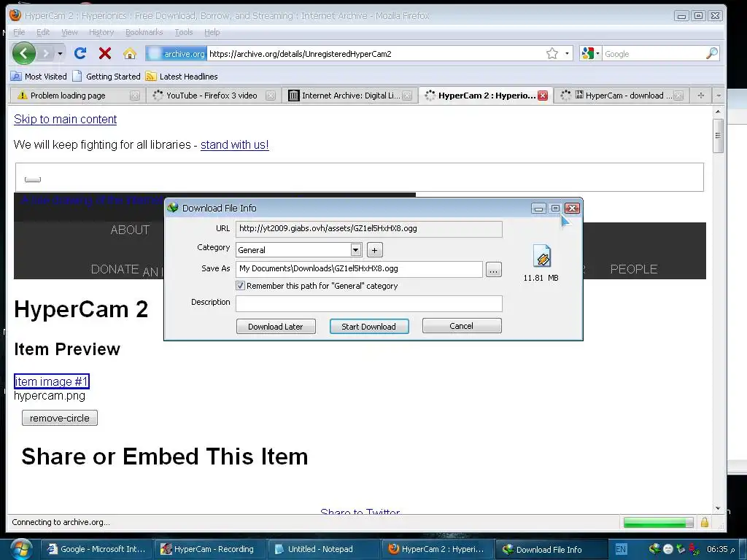Open the History menu
Image resolution: width=747 pixels, height=560 pixels.
coord(101,32)
